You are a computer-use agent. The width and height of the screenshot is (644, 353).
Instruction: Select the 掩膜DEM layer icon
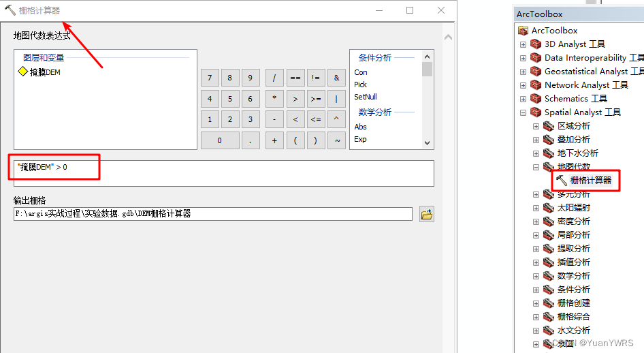point(23,72)
